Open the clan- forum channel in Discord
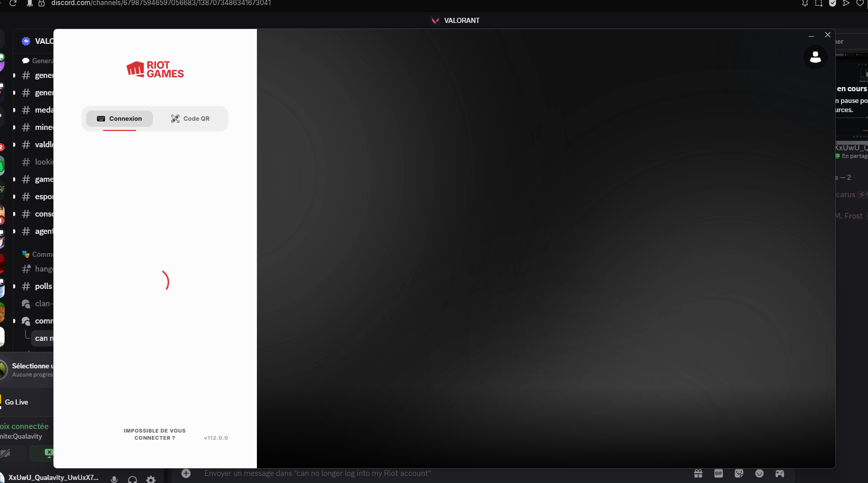868x483 pixels. pyautogui.click(x=37, y=304)
